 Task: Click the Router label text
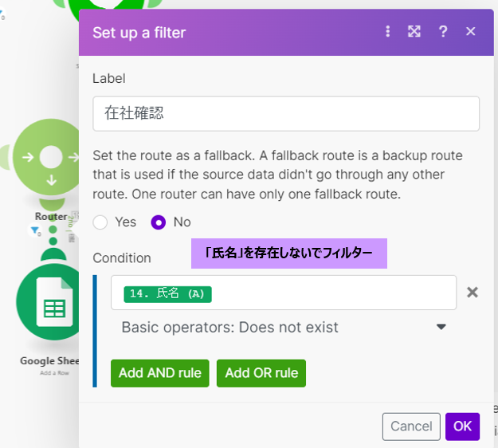(51, 216)
